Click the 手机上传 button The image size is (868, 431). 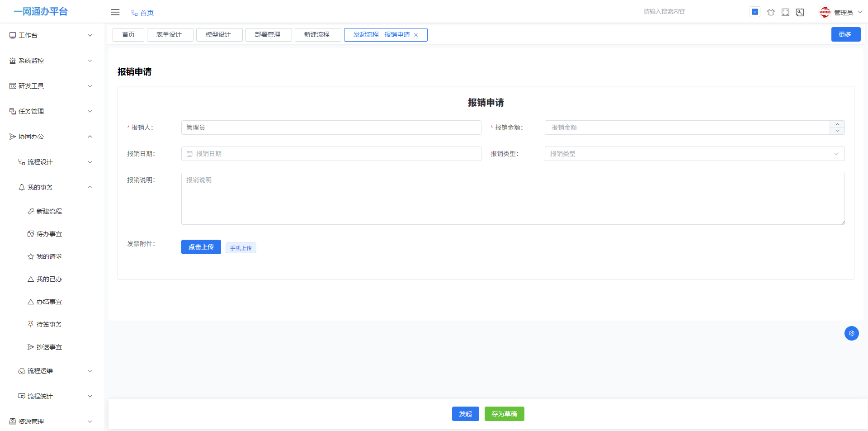(x=241, y=248)
